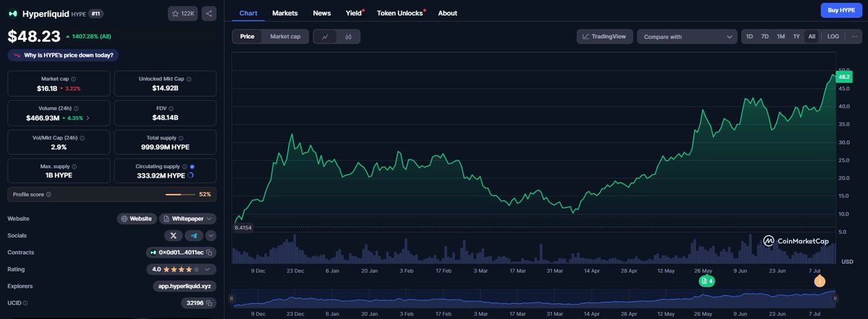Open the TradingView chart button

coord(604,37)
